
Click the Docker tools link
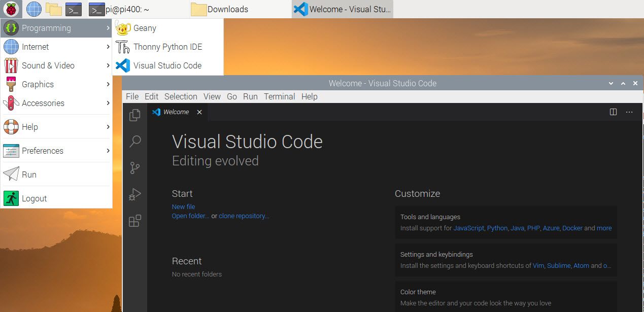pyautogui.click(x=572, y=228)
